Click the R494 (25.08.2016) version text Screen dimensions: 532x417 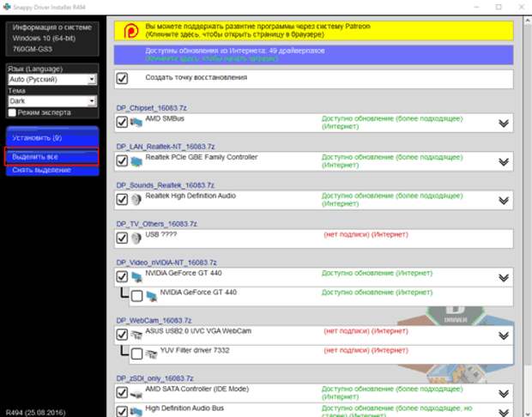36,413
